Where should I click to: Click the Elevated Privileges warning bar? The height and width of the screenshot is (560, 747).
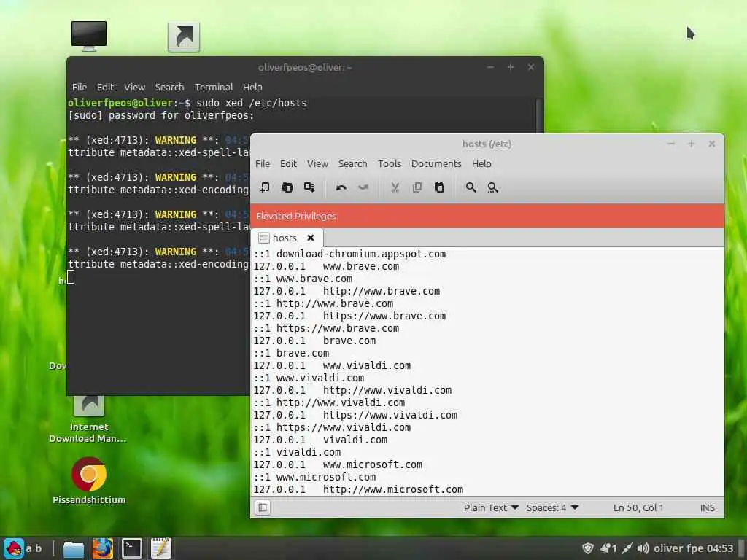(487, 216)
